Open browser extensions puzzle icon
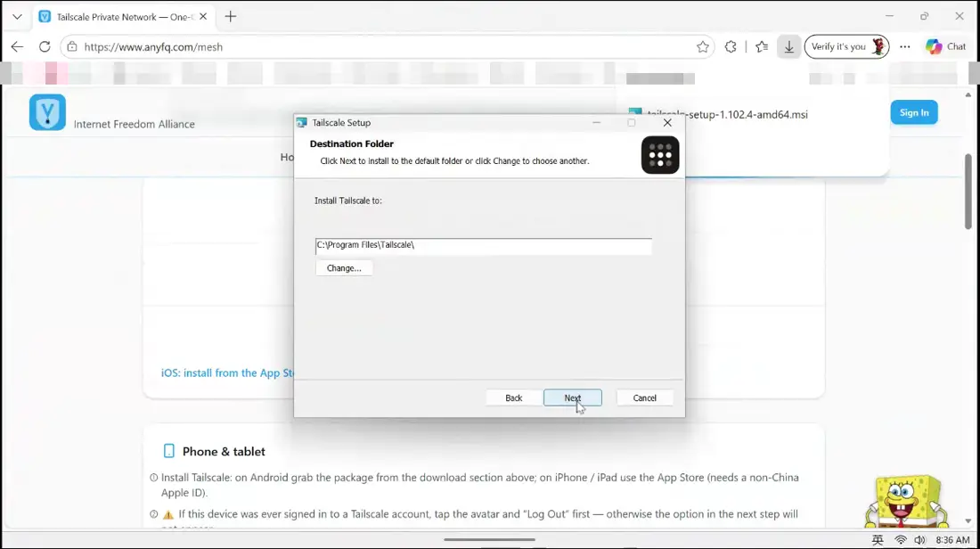This screenshot has height=549, width=980. [x=730, y=47]
